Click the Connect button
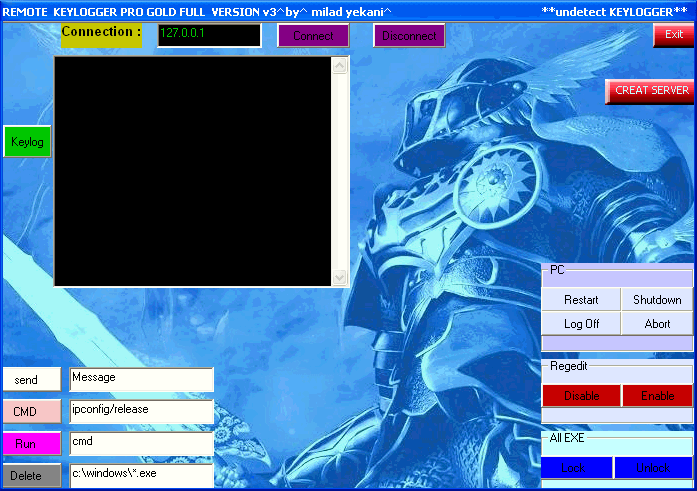 pyautogui.click(x=313, y=36)
